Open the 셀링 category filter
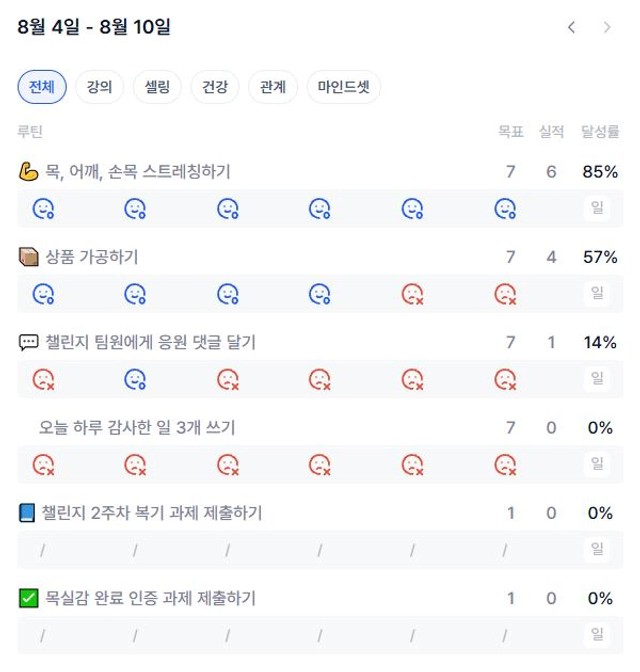The image size is (640, 672). [157, 87]
